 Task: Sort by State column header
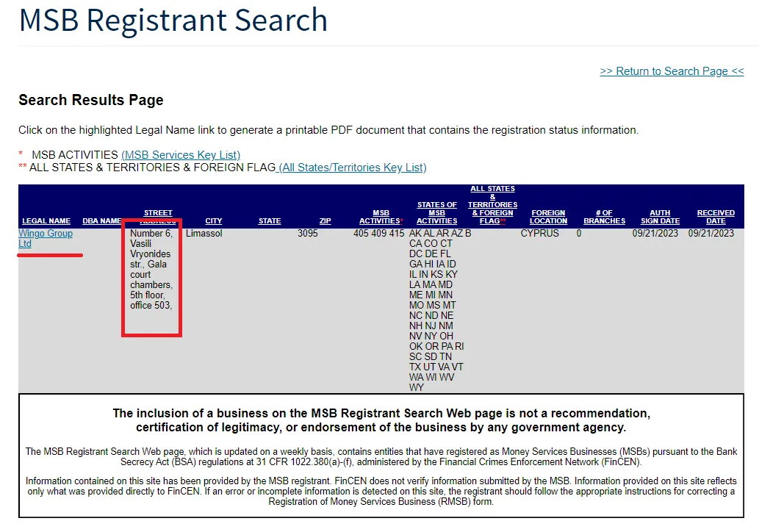pos(270,221)
